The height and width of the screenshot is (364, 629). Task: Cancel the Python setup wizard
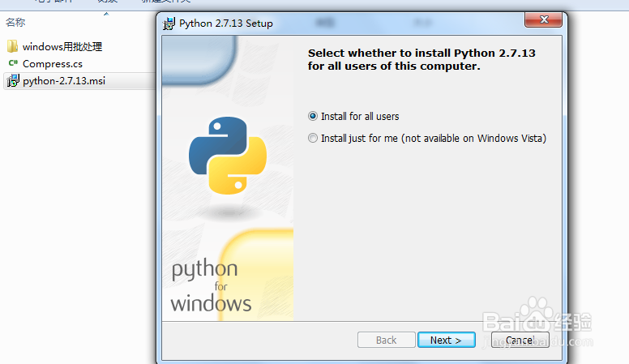coord(520,340)
